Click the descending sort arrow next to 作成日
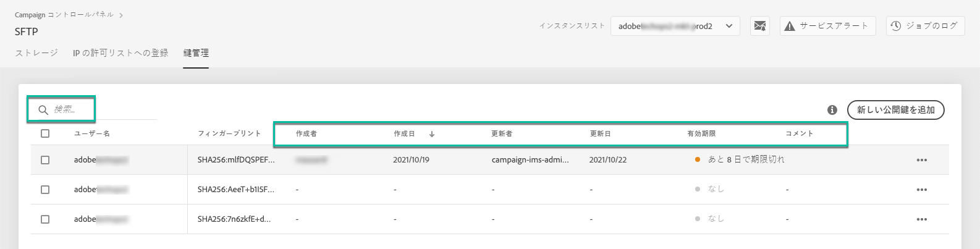Screen dimensions: 980x249 click(x=432, y=134)
